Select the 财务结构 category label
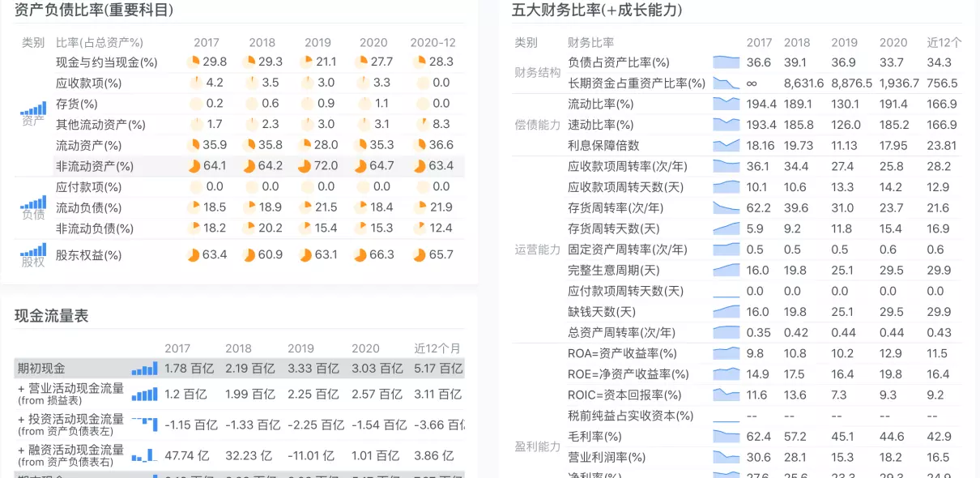980x478 pixels. point(538,72)
